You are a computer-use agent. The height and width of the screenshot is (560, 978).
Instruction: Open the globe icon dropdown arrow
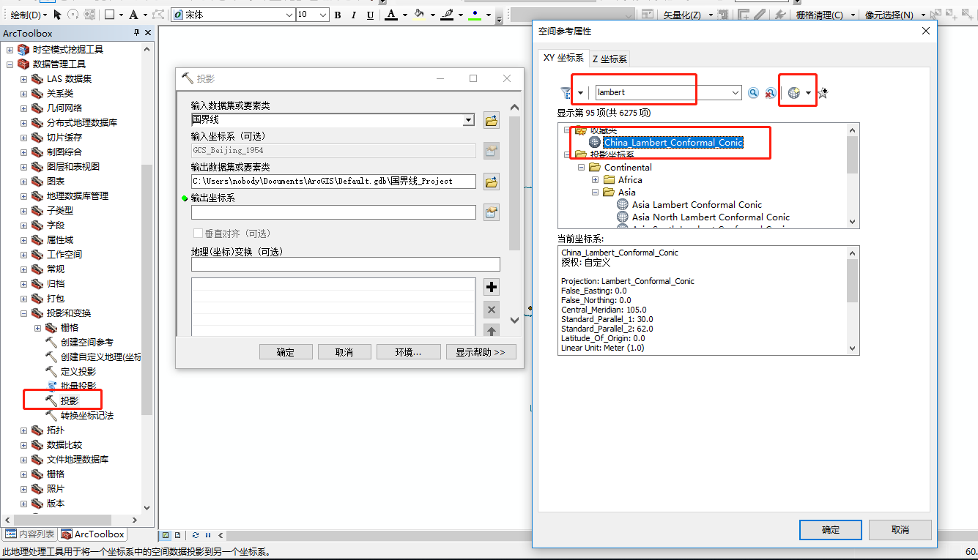click(808, 93)
